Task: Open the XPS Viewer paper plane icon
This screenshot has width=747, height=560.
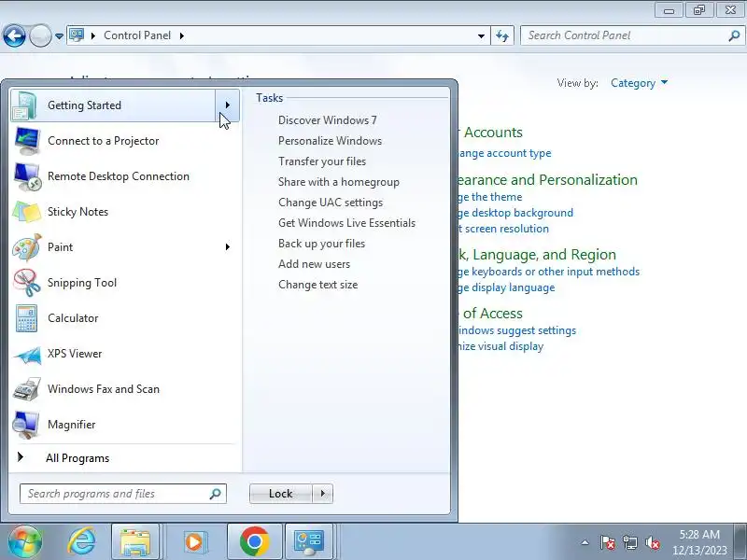Action: tap(27, 355)
